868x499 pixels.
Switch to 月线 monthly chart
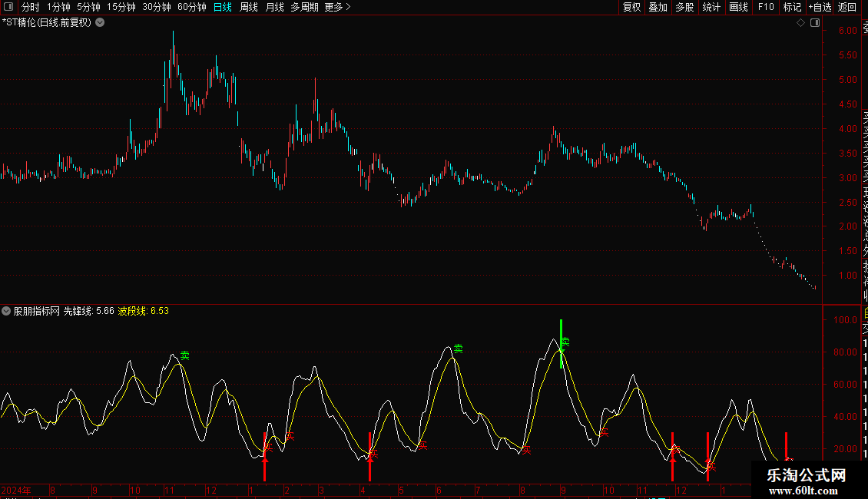click(x=274, y=7)
